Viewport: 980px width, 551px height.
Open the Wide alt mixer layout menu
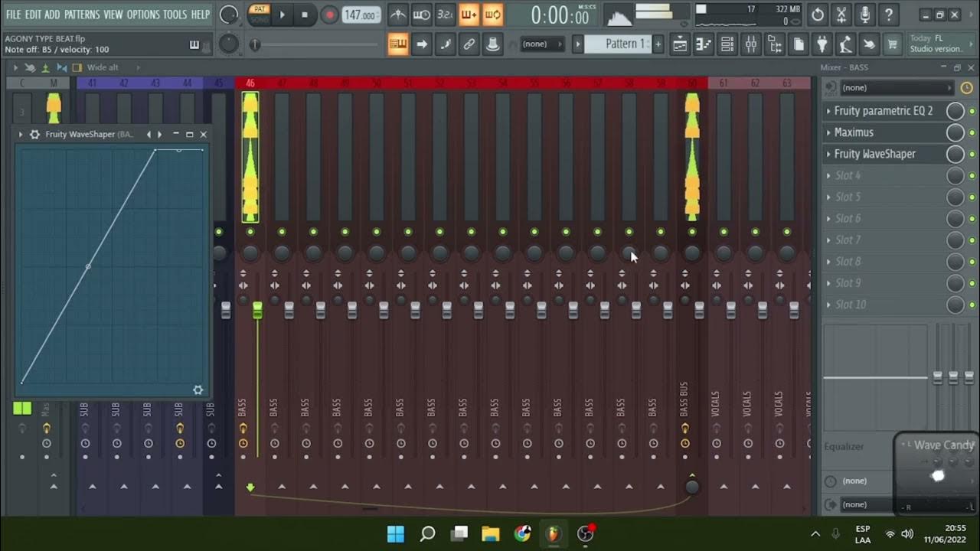(x=103, y=67)
